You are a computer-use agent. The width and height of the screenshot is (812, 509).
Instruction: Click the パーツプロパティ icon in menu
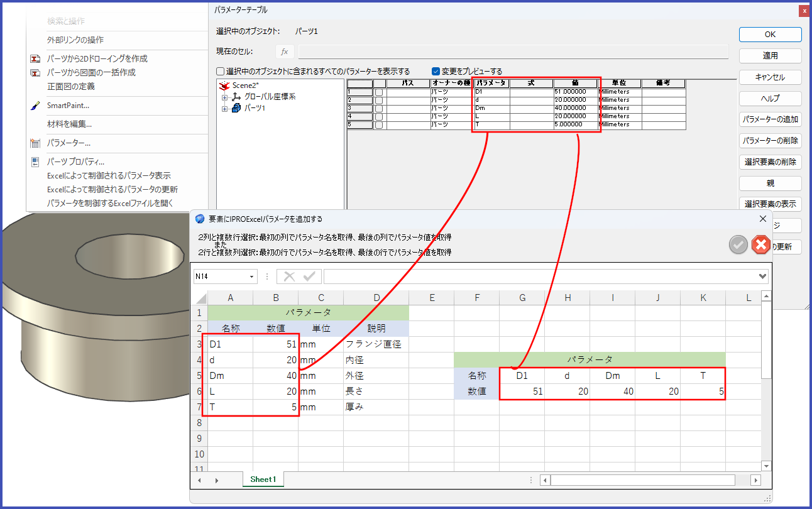pyautogui.click(x=35, y=162)
